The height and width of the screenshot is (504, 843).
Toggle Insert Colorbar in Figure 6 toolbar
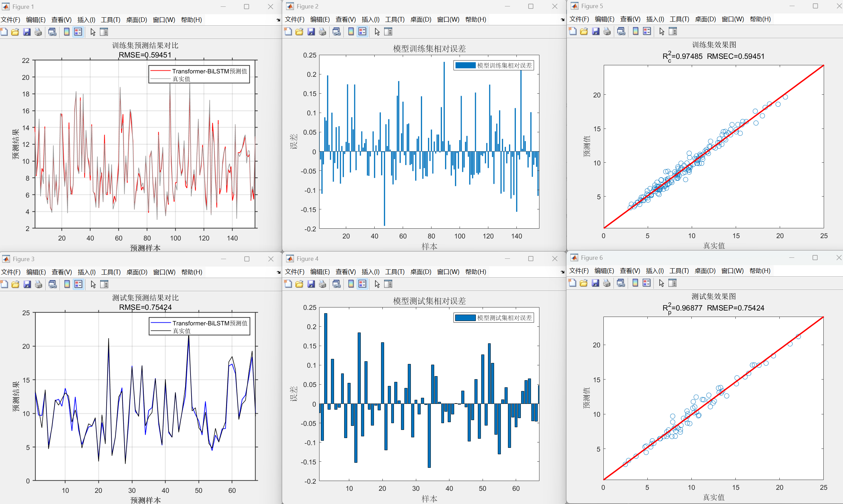(636, 283)
